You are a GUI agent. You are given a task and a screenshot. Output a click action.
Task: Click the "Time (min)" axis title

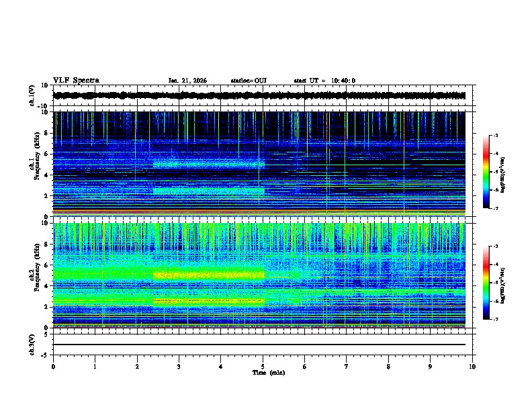269,373
